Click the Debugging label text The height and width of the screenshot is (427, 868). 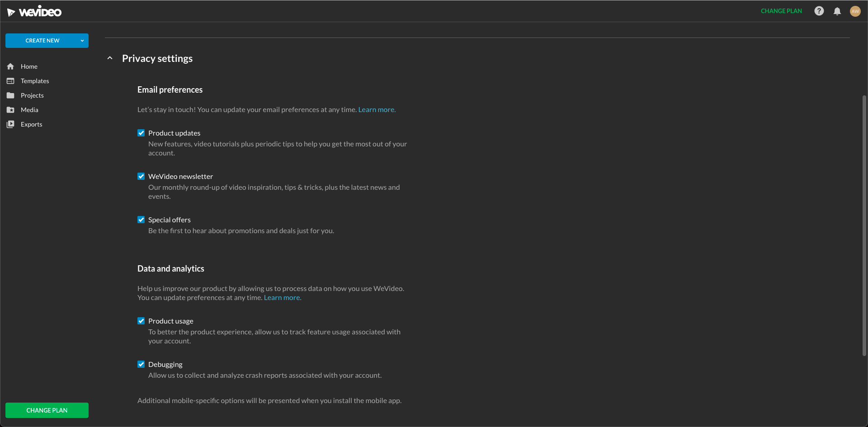click(x=165, y=364)
